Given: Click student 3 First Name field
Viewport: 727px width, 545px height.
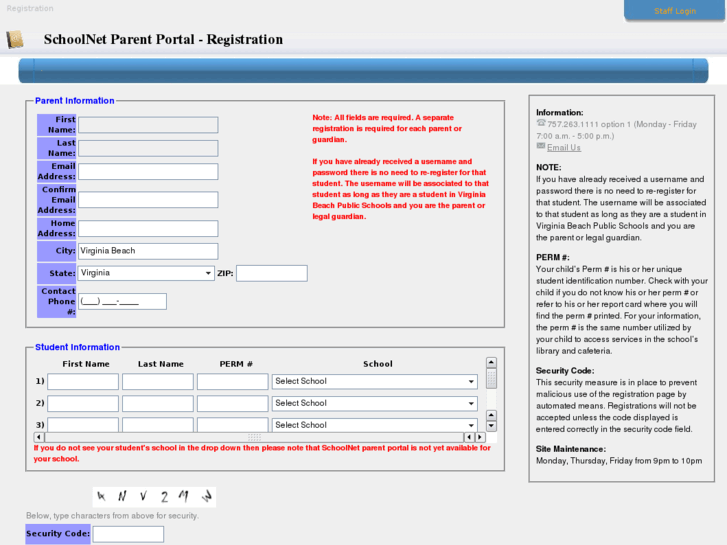Looking at the screenshot, I should [x=83, y=425].
